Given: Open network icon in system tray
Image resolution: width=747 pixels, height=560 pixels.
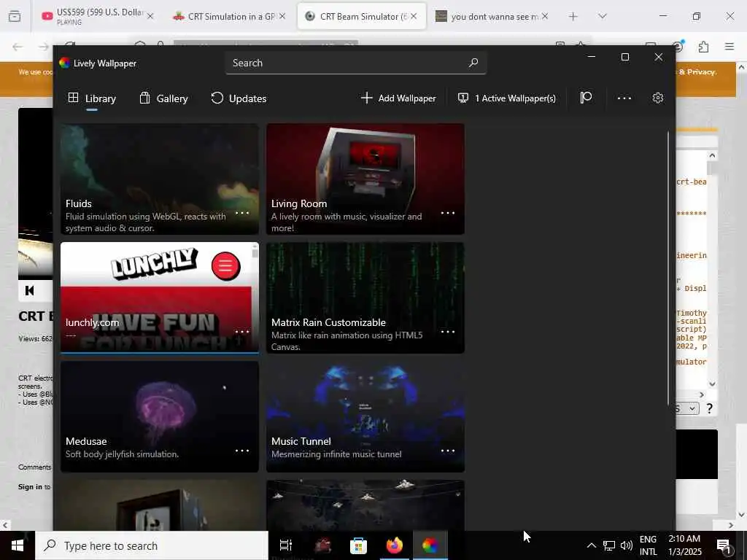Looking at the screenshot, I should (609, 545).
